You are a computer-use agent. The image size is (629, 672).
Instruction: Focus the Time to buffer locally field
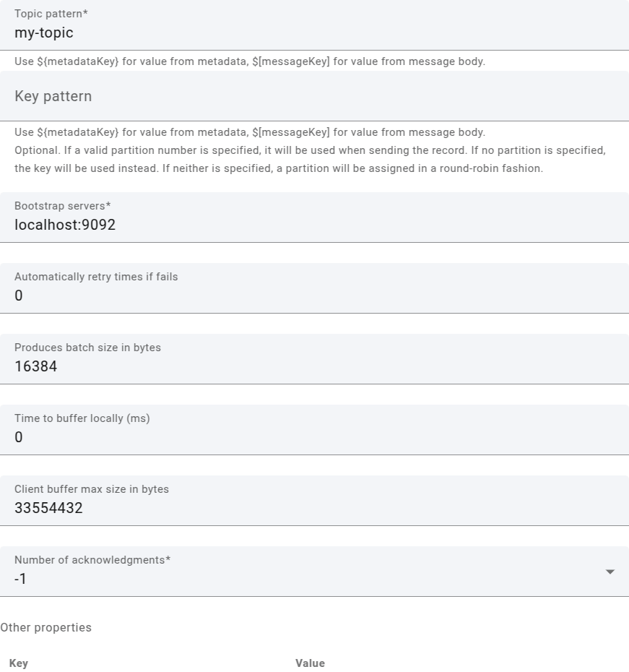(x=314, y=437)
